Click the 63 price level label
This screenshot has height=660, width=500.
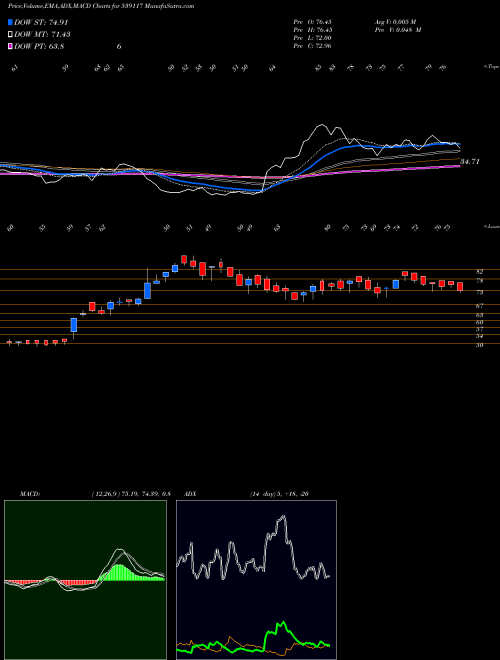(479, 315)
